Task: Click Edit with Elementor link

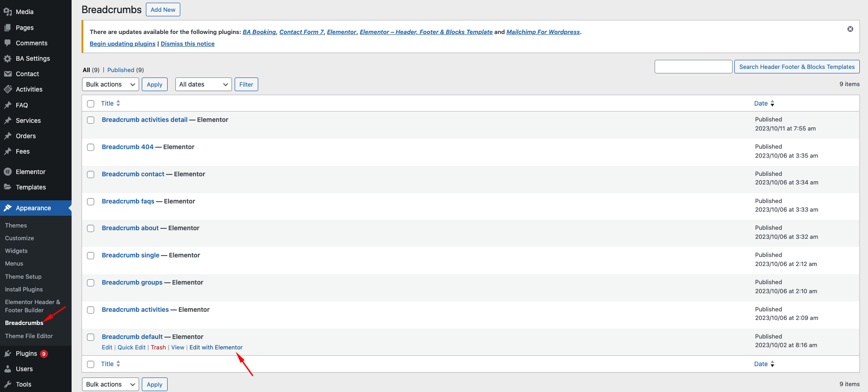Action: pyautogui.click(x=216, y=347)
